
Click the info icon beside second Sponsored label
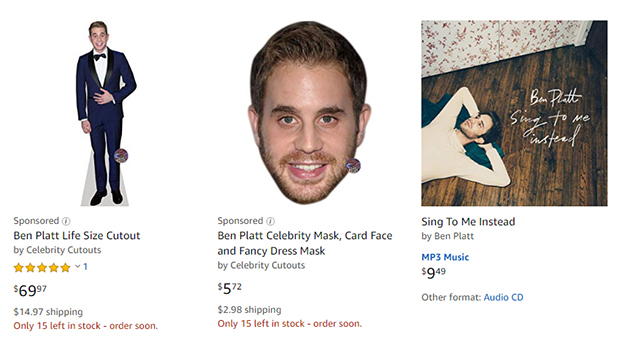click(x=270, y=221)
